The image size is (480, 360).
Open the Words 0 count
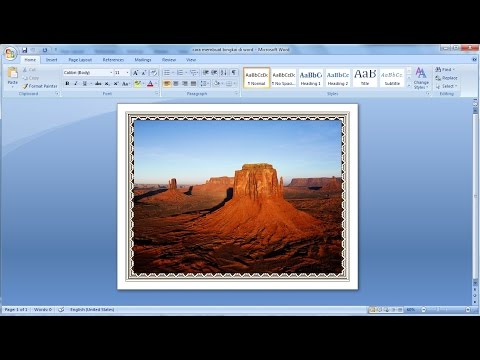click(x=43, y=310)
